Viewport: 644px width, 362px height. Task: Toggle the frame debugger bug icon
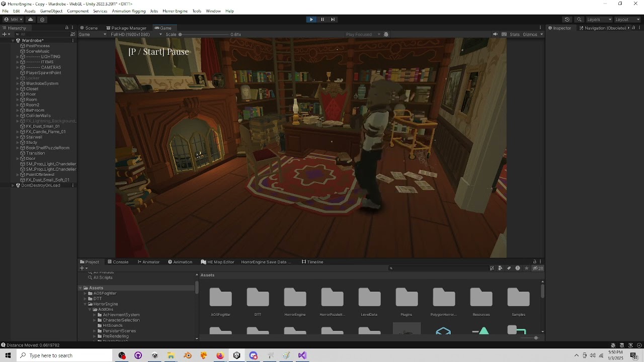[x=386, y=34]
